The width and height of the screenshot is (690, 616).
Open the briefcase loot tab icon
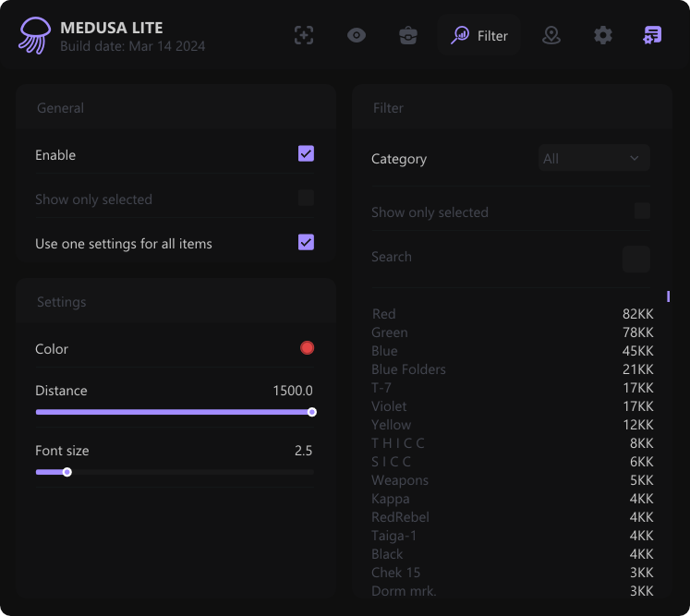coord(408,36)
